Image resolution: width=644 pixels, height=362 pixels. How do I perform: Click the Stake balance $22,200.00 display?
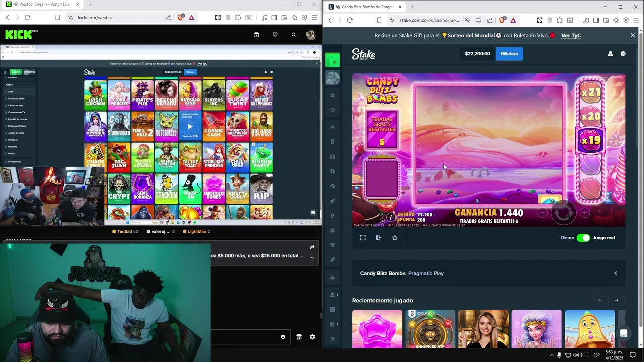click(x=477, y=54)
